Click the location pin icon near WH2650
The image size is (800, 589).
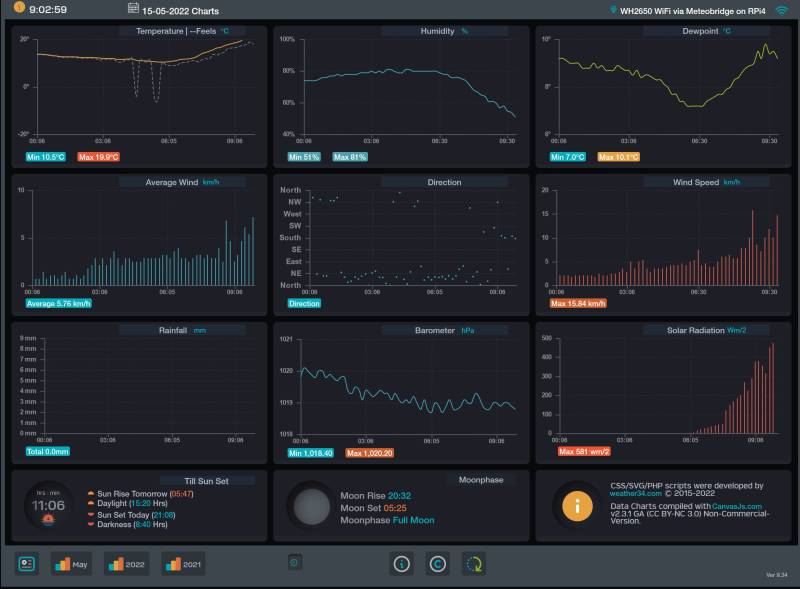[x=612, y=10]
